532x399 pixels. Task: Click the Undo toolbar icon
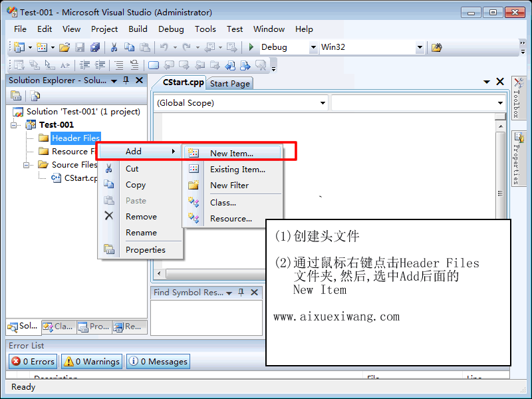[x=164, y=47]
